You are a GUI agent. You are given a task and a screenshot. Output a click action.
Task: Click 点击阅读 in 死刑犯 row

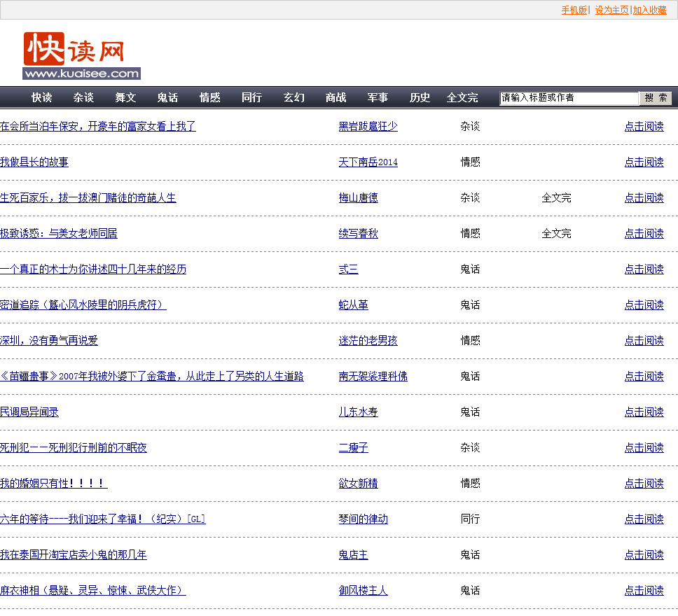coord(644,447)
